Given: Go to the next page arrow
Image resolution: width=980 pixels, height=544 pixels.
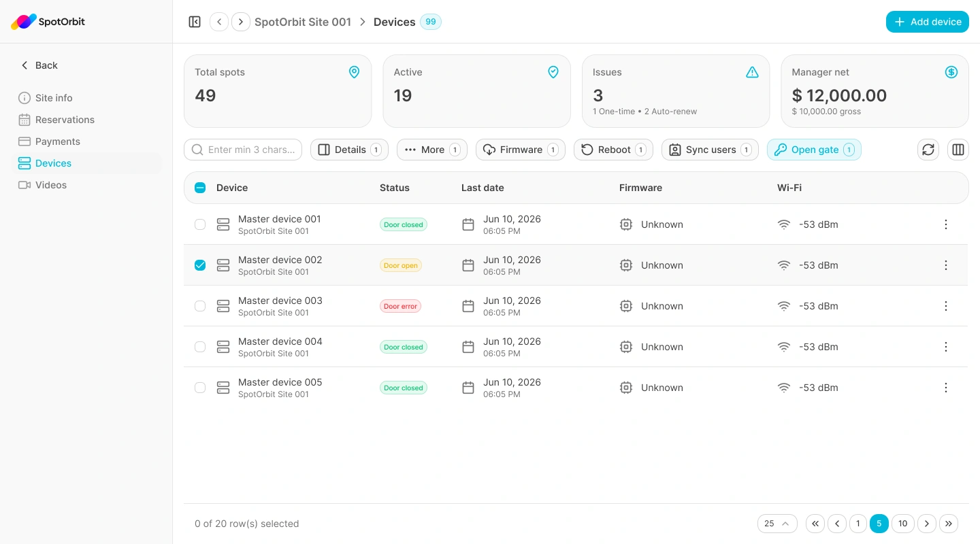Looking at the screenshot, I should (x=927, y=524).
